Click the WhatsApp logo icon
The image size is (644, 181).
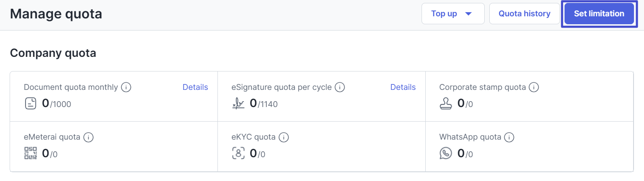point(446,153)
